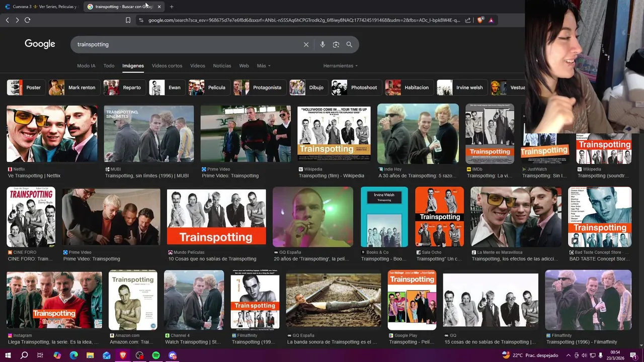Image resolution: width=644 pixels, height=362 pixels.
Task: Open File Explorer from taskbar
Action: pos(90,355)
